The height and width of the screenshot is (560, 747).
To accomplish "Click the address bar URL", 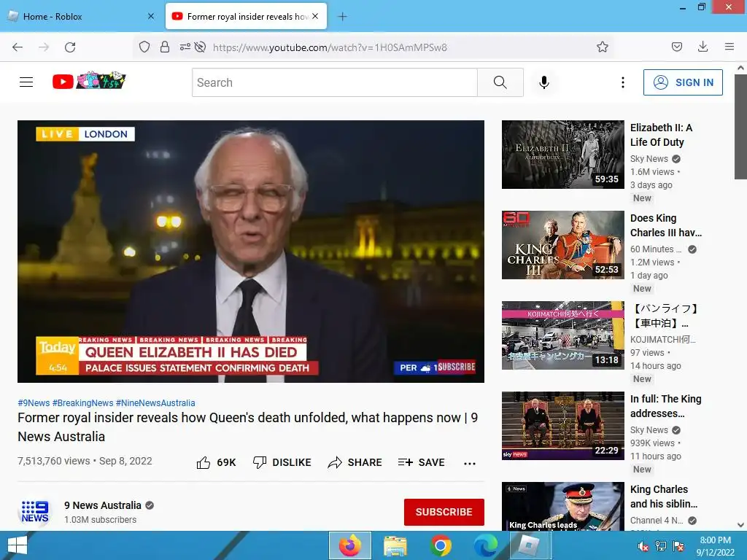I will (x=330, y=47).
